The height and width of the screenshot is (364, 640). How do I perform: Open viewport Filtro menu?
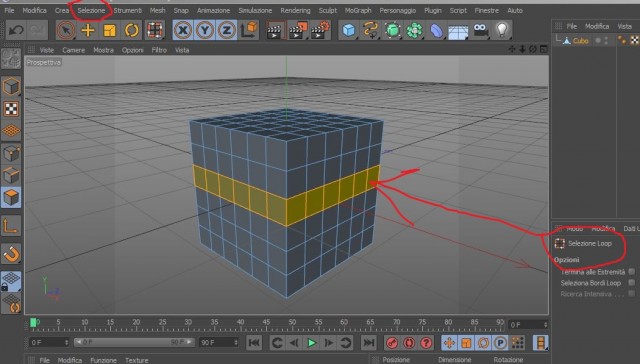159,50
